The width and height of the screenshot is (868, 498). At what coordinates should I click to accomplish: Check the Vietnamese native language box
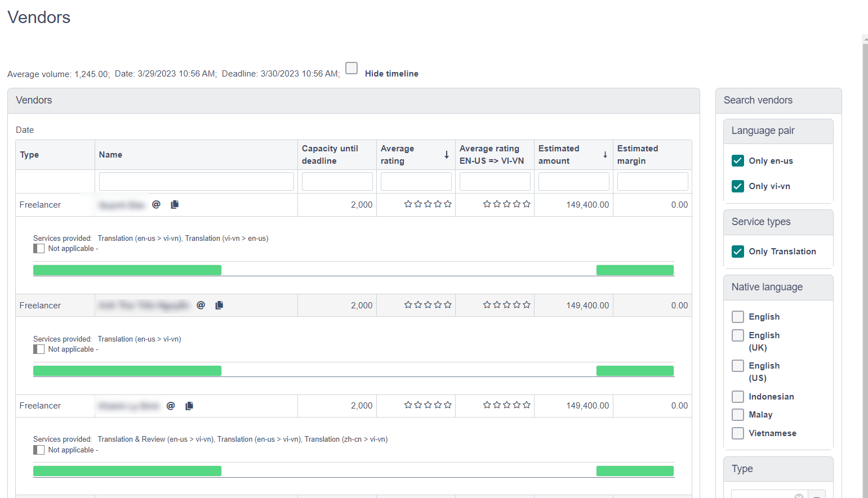[738, 433]
